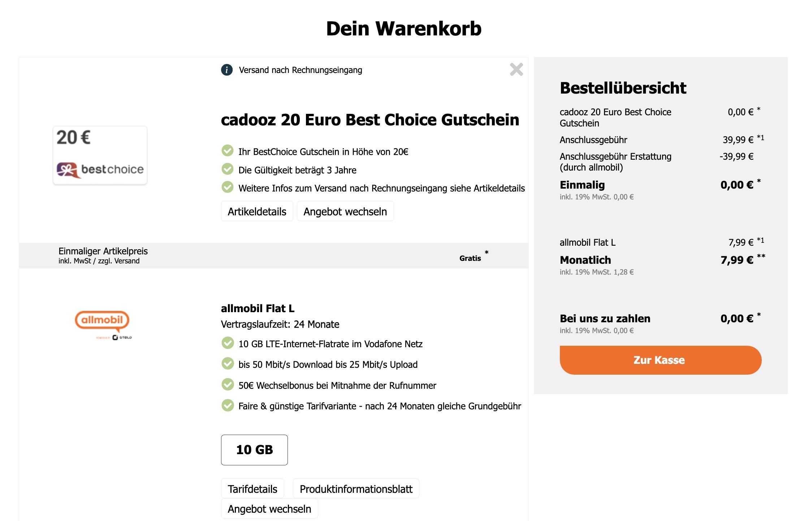Open the Produktinformationsblatt
Image resolution: width=812 pixels, height=521 pixels.
tap(356, 489)
